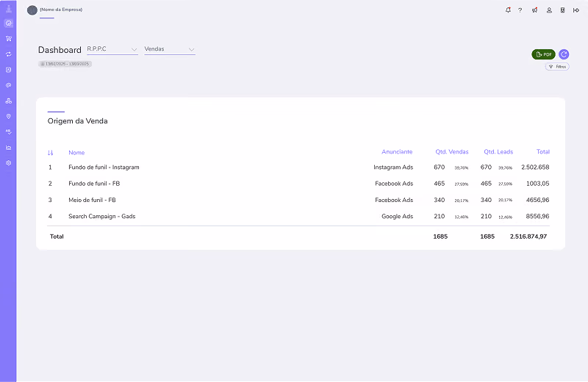Click the total value 2.502.658
The height and width of the screenshot is (382, 588).
click(x=535, y=167)
